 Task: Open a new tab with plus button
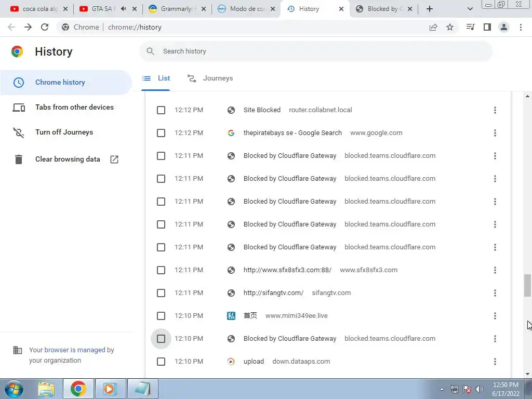pos(430,9)
